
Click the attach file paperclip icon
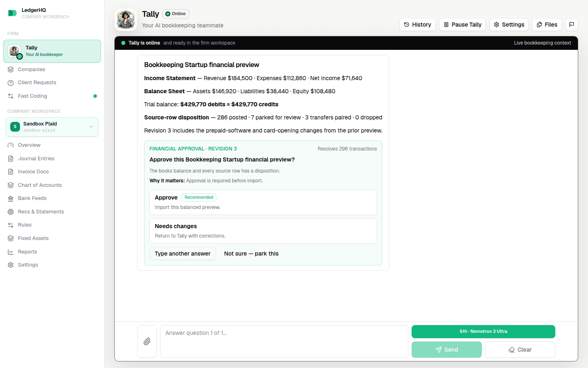[147, 341]
